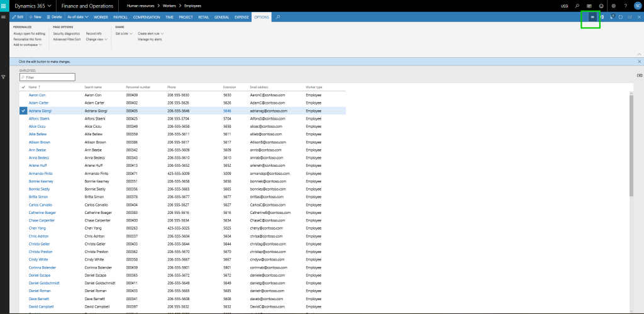
Task: Open Aaron Con employee link
Action: 37,95
